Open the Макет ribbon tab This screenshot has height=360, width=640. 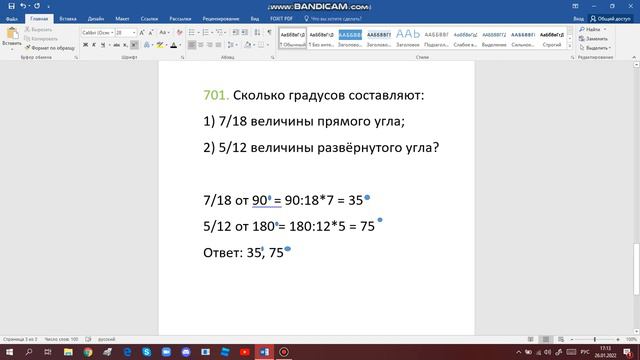tap(122, 19)
